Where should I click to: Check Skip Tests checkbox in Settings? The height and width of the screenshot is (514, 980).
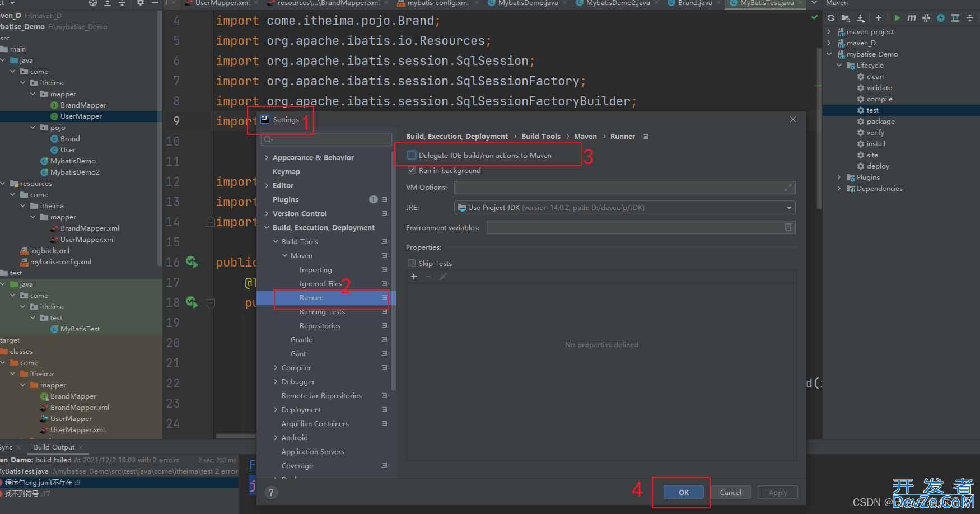[412, 263]
